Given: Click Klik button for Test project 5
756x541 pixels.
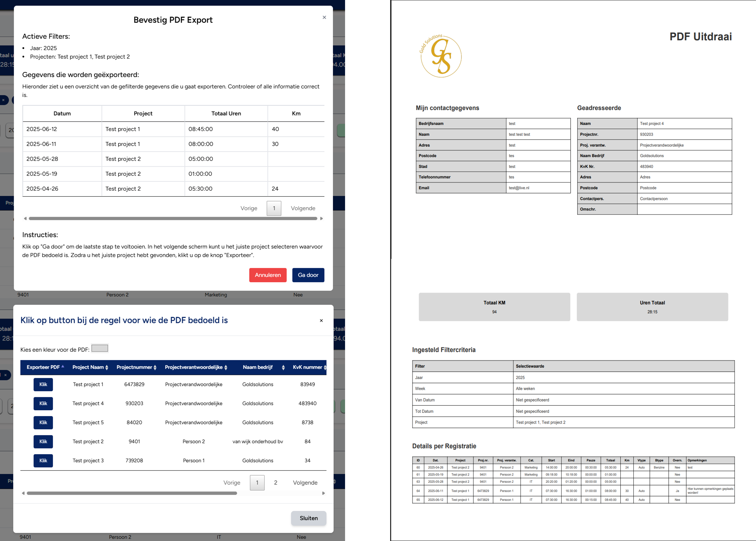Looking at the screenshot, I should point(43,423).
